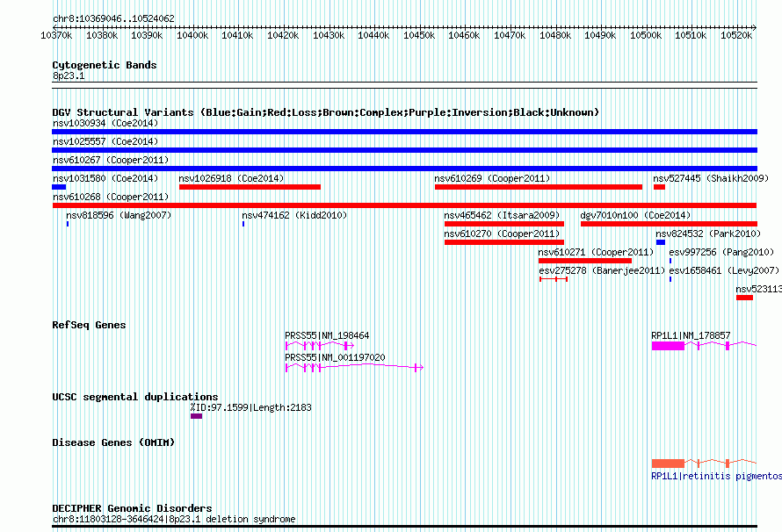Click the DGV Structural Variants track title
The image size is (782, 532).
pyautogui.click(x=326, y=112)
